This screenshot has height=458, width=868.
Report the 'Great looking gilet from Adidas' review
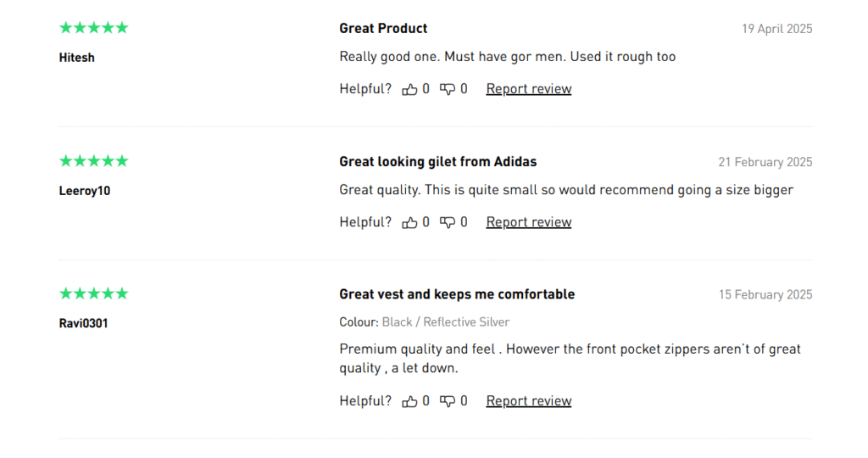[x=529, y=222]
